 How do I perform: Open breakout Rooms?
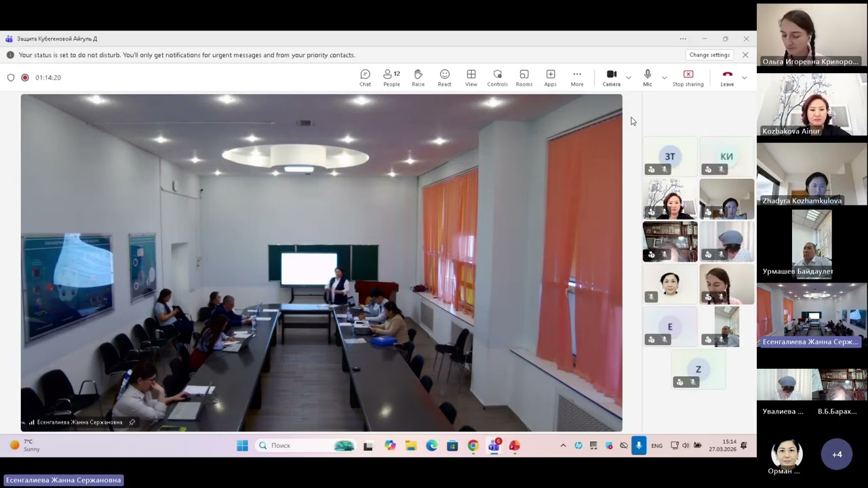pos(524,78)
